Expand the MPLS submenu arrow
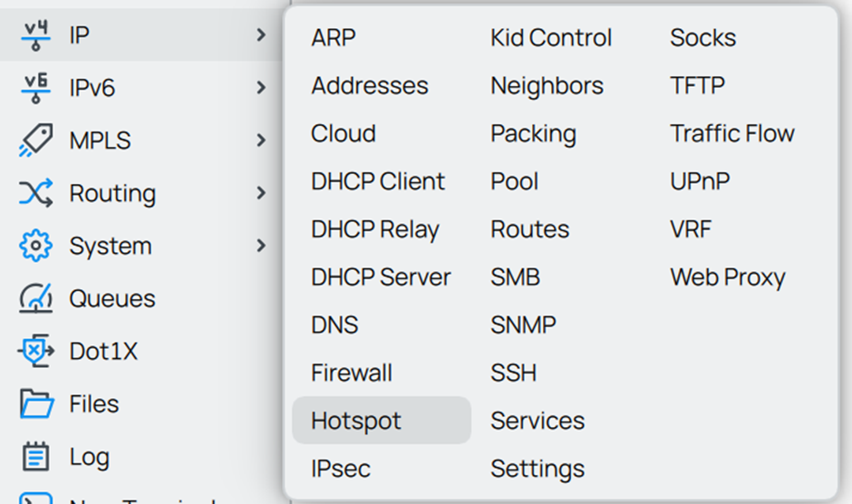Image resolution: width=852 pixels, height=504 pixels. pos(261,141)
